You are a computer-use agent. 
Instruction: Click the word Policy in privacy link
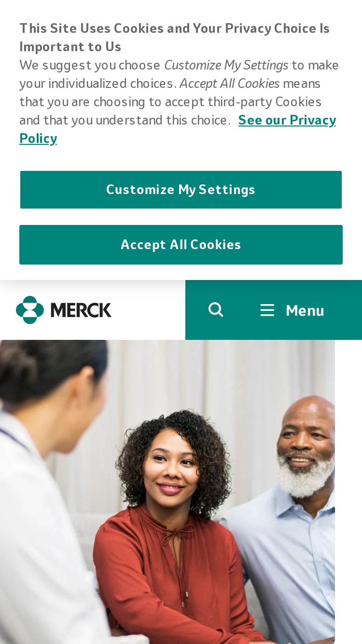[38, 139]
